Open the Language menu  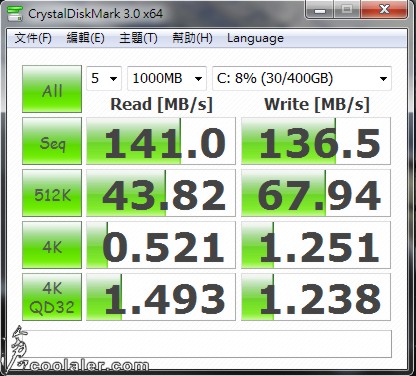pos(255,38)
